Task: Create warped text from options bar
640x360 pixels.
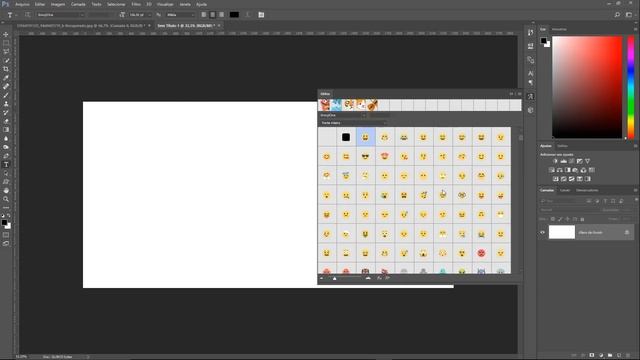Action: point(248,15)
